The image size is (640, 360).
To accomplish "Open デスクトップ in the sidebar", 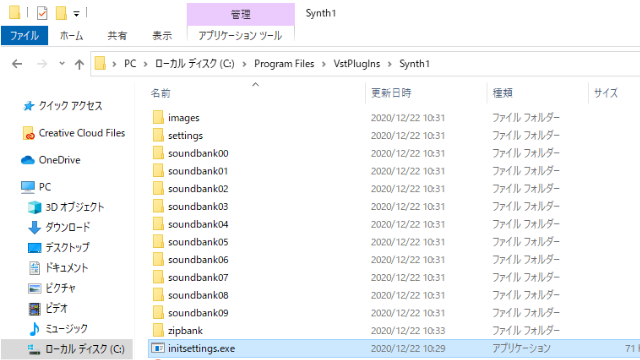I will [x=67, y=247].
